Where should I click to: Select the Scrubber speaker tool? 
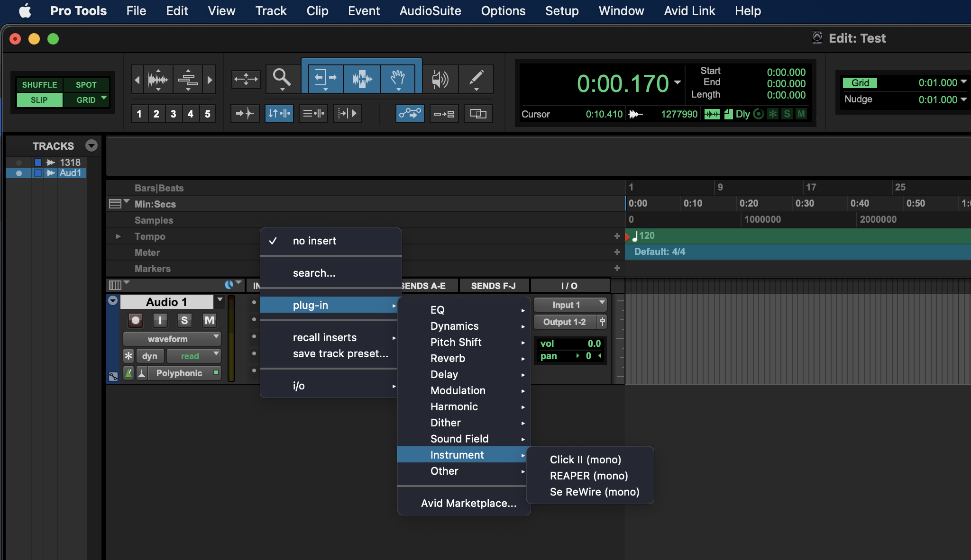click(440, 78)
